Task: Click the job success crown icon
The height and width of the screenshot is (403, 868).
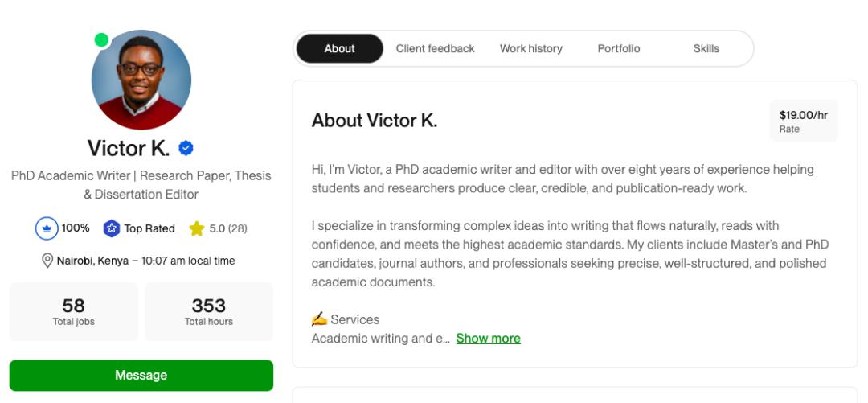Action: point(47,228)
